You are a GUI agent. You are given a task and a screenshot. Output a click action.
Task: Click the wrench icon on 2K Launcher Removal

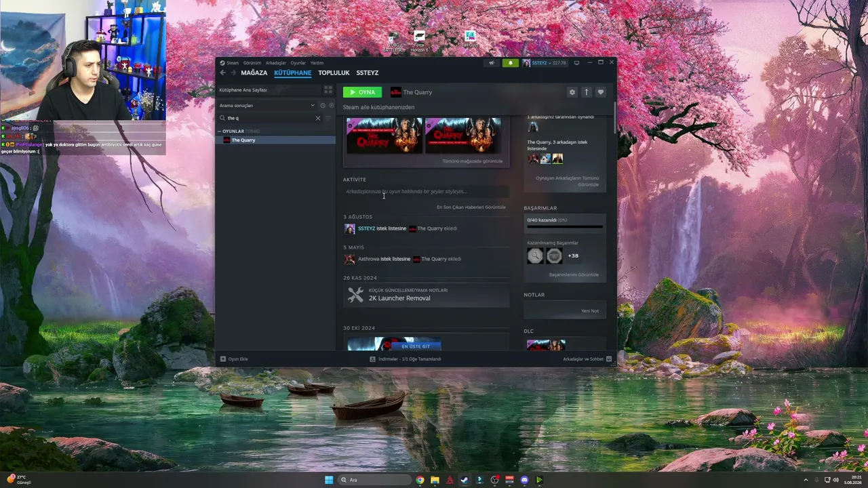(x=355, y=295)
